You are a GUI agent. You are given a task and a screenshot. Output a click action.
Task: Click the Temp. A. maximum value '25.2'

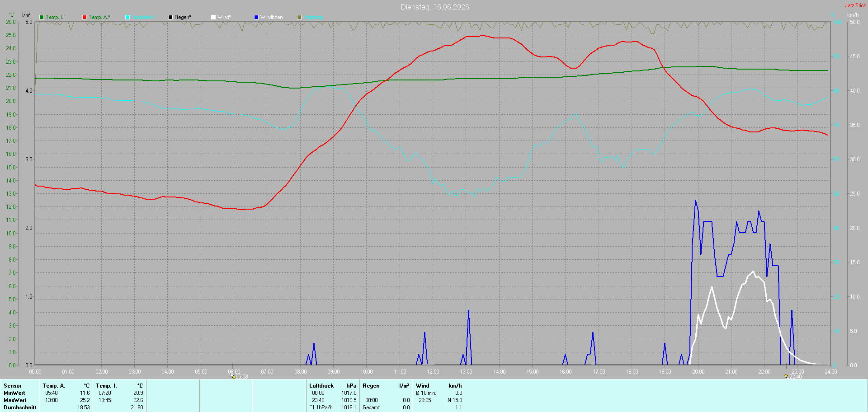click(x=85, y=400)
